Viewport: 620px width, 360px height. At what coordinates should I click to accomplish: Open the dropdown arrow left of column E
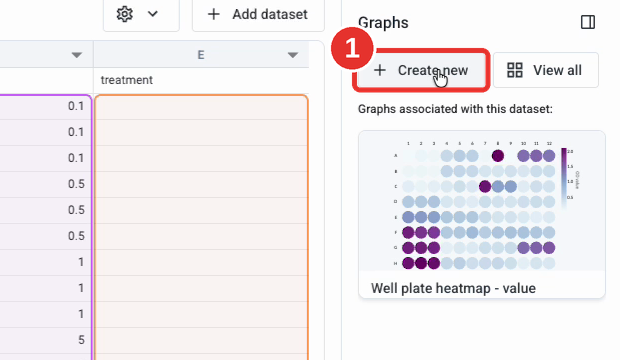[77, 55]
